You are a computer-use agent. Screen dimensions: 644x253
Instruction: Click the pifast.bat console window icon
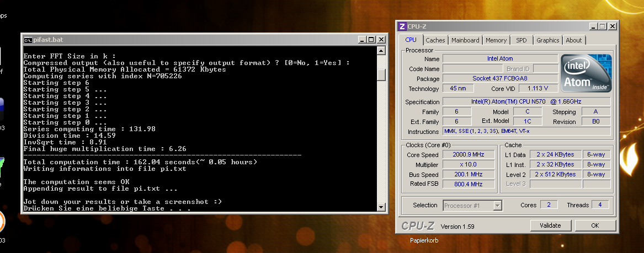(x=28, y=40)
